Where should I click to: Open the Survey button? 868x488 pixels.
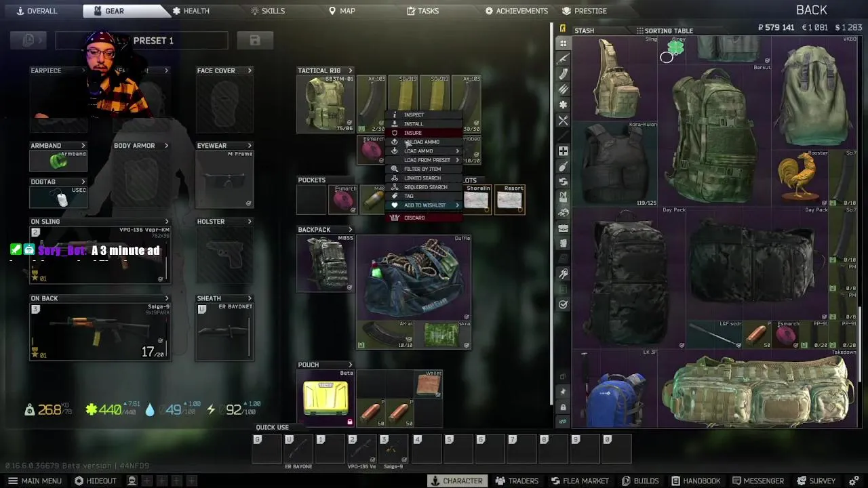pos(816,481)
